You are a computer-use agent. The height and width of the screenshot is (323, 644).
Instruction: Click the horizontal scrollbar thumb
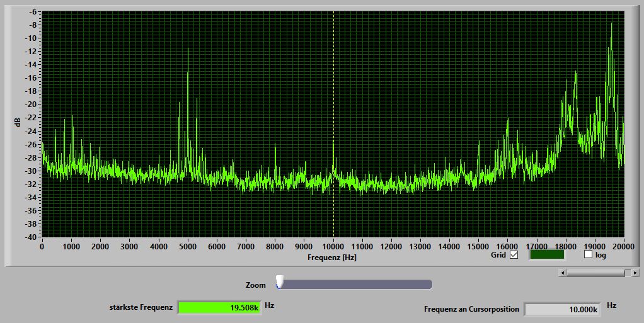pyautogui.click(x=628, y=273)
